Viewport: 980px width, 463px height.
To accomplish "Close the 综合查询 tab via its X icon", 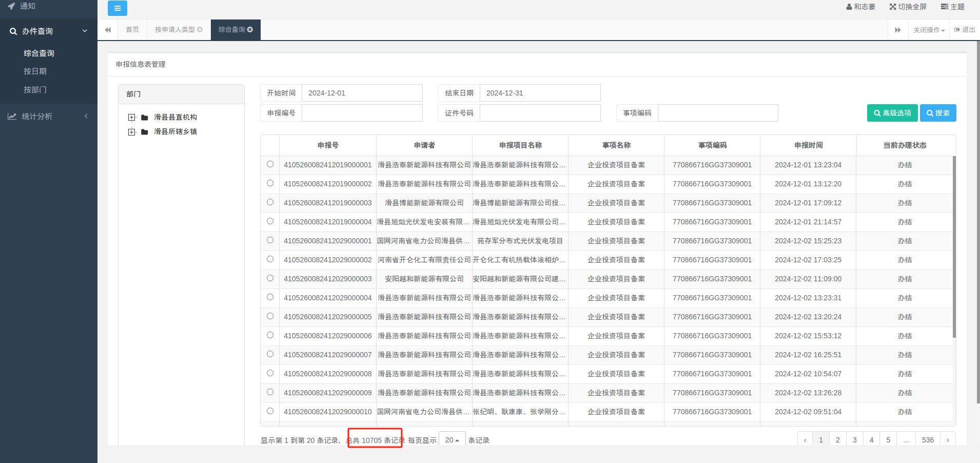I will pos(250,30).
